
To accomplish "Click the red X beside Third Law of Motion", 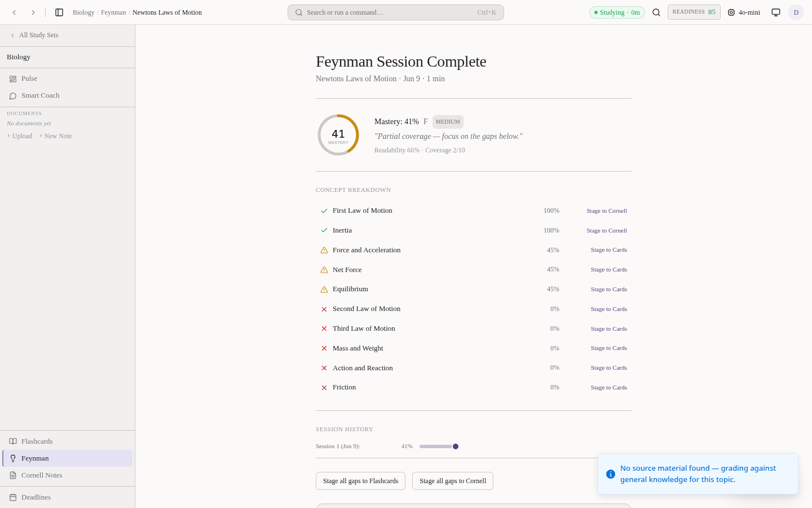I will click(324, 329).
